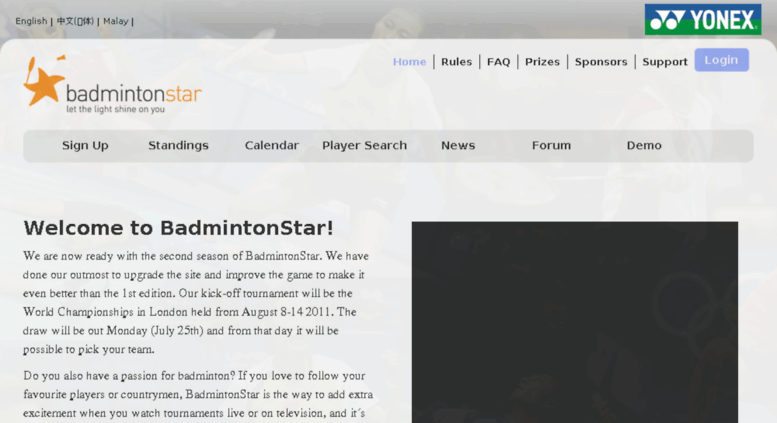Click the Welcome to BadmintonStar heading
This screenshot has width=777, height=423.
coord(178,228)
